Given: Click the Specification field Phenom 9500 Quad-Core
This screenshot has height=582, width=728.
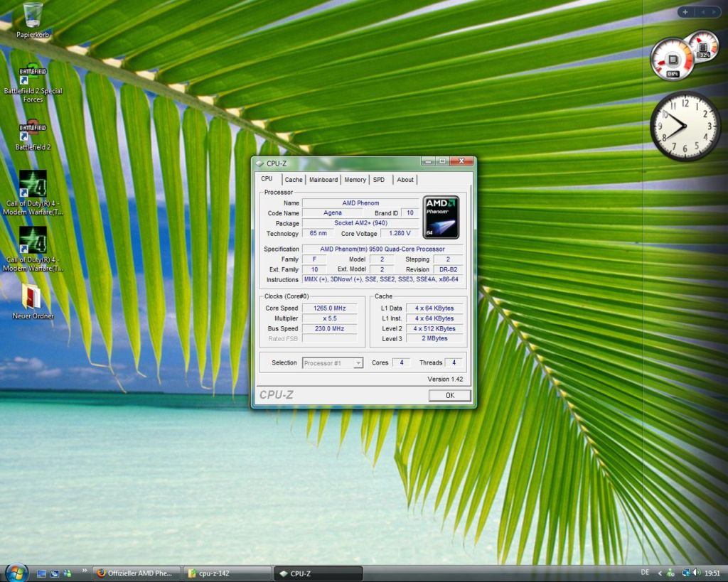Looking at the screenshot, I should 382,249.
